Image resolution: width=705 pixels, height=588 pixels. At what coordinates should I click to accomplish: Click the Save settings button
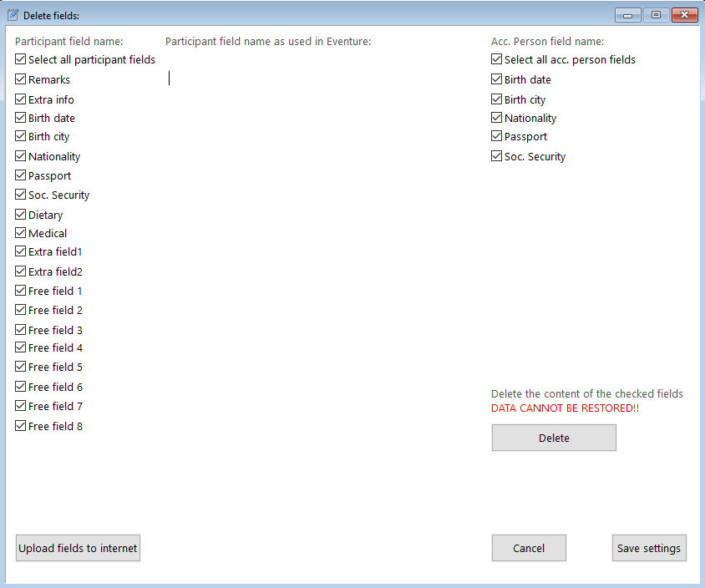(649, 548)
